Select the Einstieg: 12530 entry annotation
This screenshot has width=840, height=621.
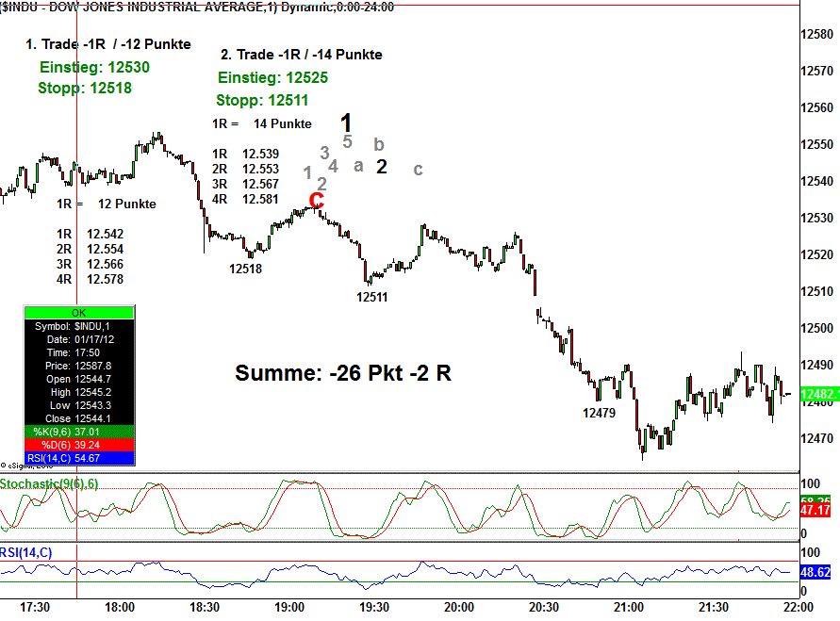[x=94, y=68]
